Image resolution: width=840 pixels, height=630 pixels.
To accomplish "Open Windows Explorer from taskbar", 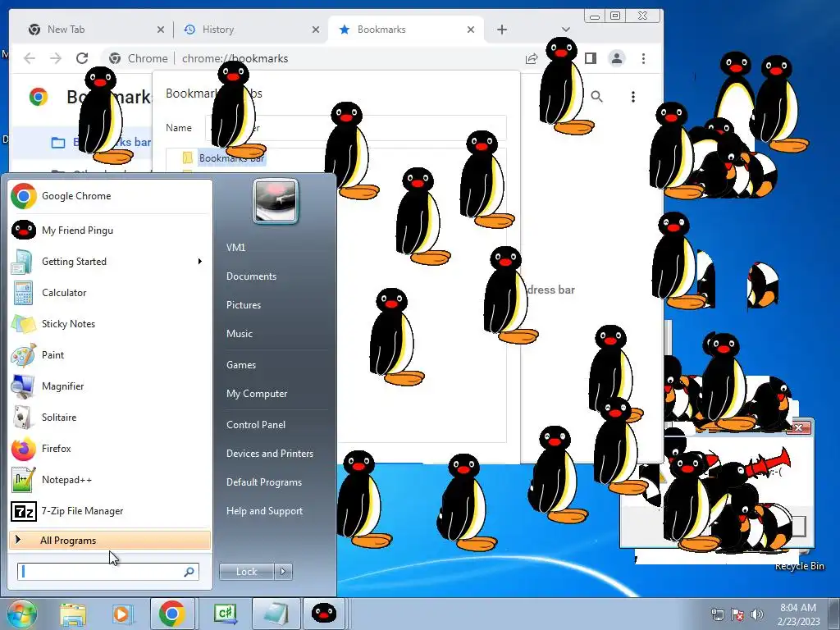I will point(73,614).
